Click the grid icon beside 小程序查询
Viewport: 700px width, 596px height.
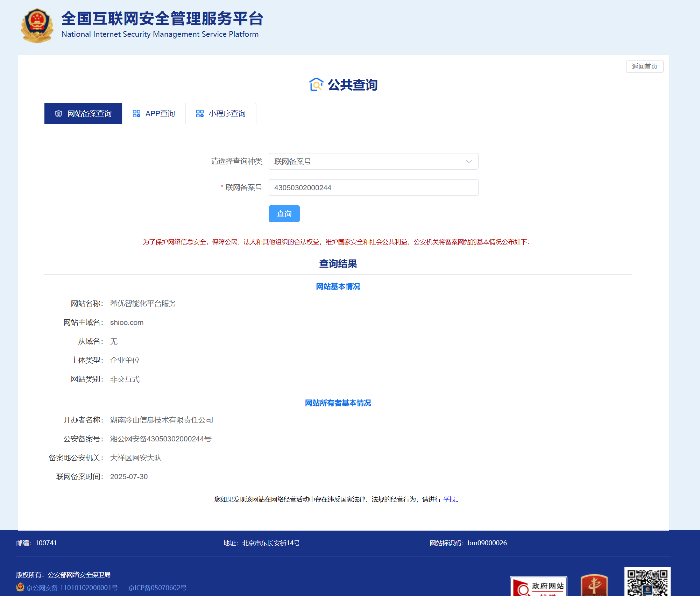[200, 114]
